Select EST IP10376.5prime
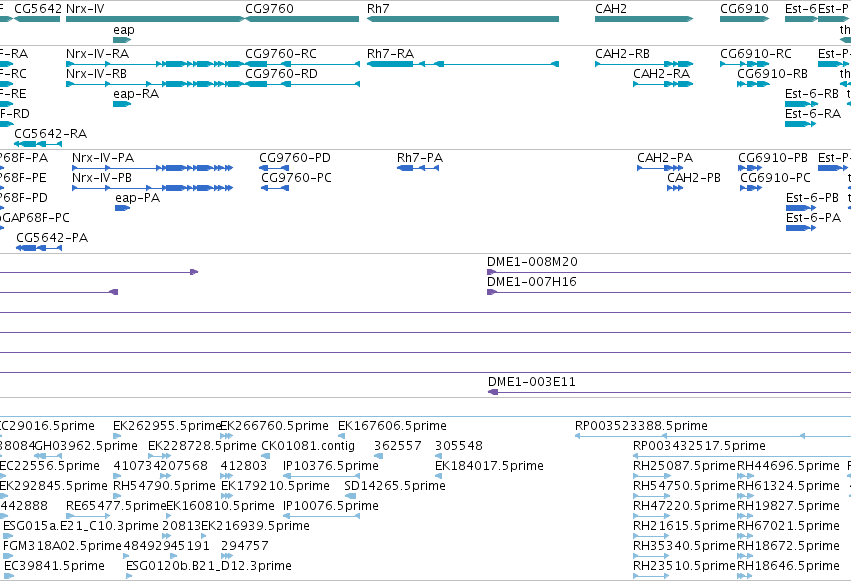The height and width of the screenshot is (581, 851). click(321, 476)
